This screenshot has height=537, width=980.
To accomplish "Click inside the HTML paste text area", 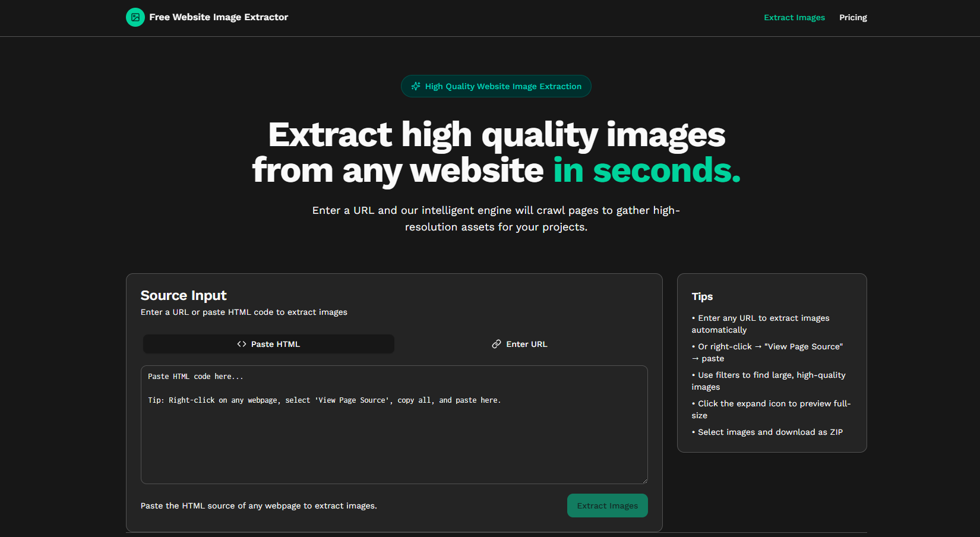I will (x=394, y=424).
